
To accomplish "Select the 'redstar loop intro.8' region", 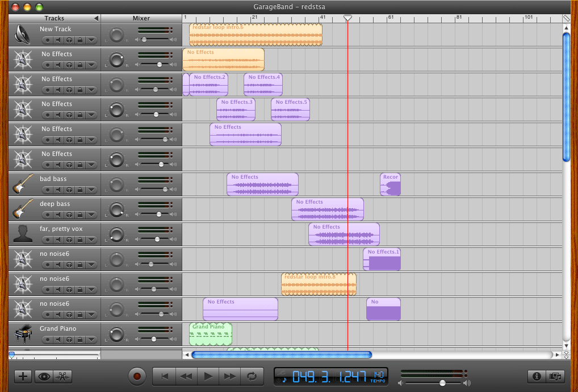I will [x=319, y=284].
